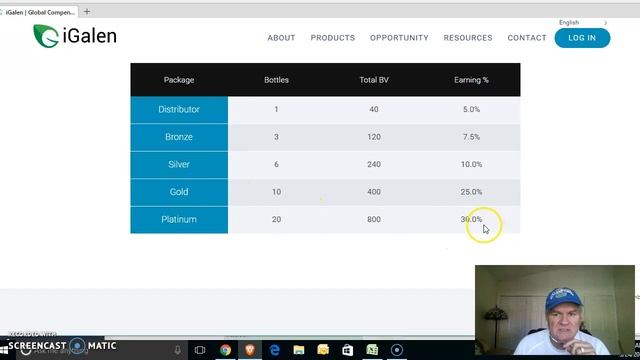The width and height of the screenshot is (640, 360).
Task: Click the Distributor package cell
Action: (x=179, y=109)
